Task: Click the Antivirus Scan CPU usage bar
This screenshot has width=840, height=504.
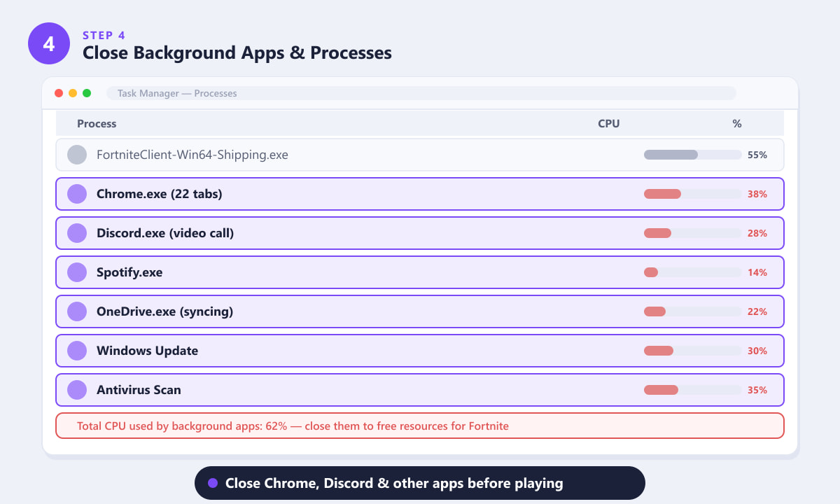Action: [x=693, y=390]
